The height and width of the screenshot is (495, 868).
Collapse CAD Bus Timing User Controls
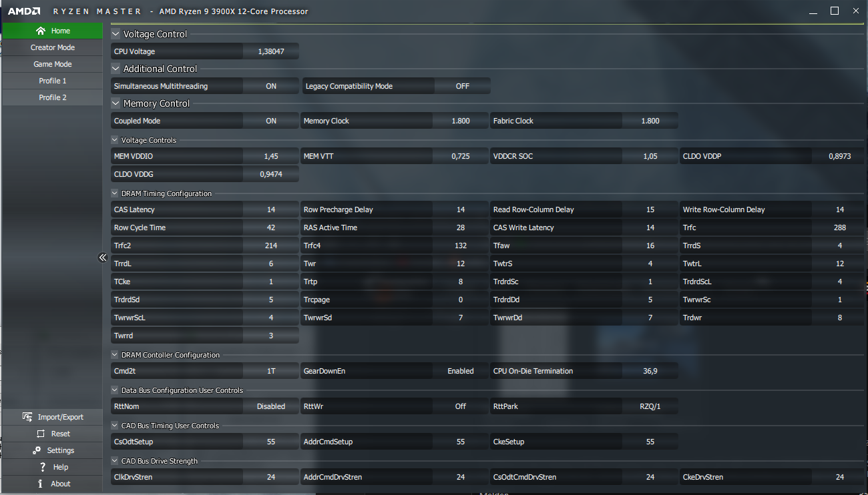[115, 426]
